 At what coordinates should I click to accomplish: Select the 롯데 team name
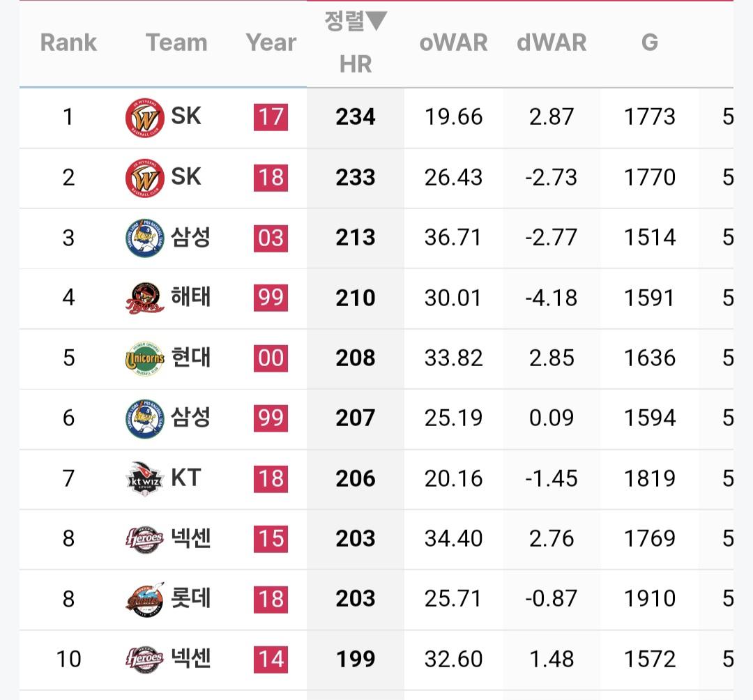[x=191, y=599]
